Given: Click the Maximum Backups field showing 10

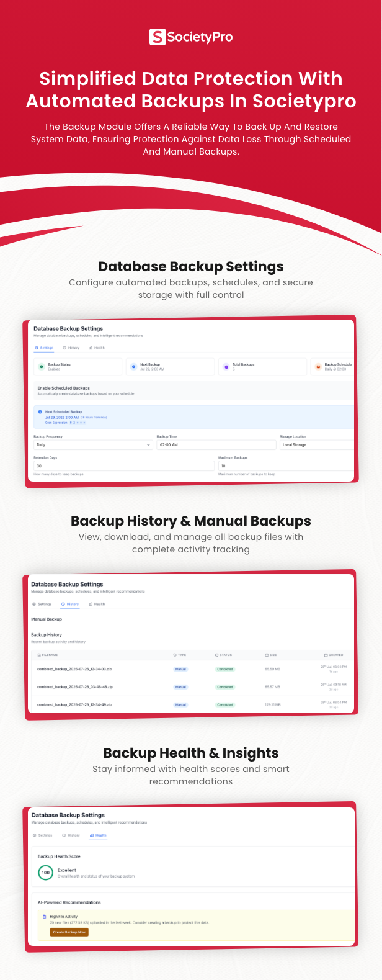Looking at the screenshot, I should (x=286, y=465).
